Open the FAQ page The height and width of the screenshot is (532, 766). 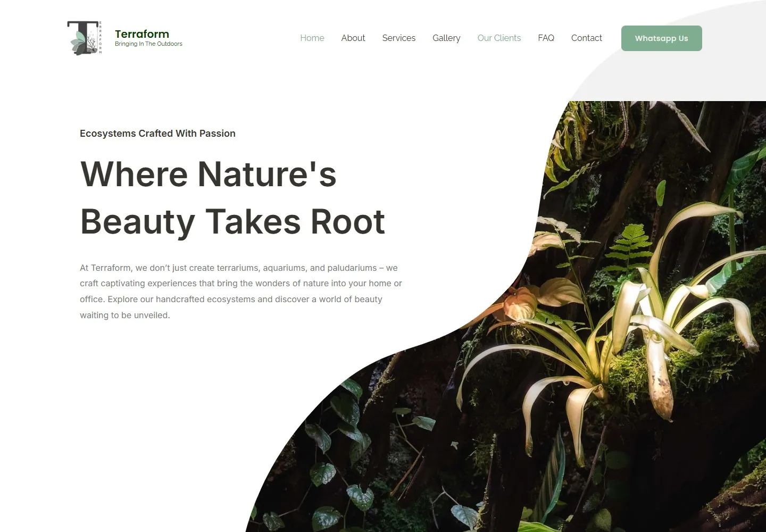[x=546, y=38]
